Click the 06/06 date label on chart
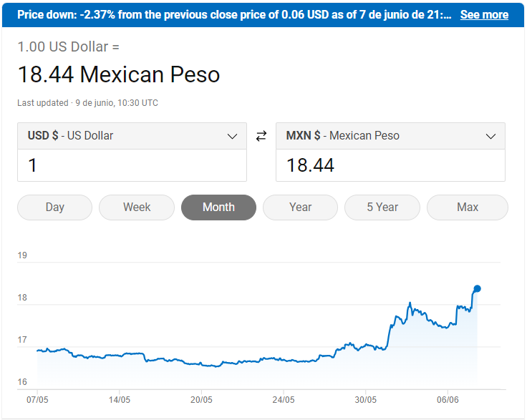The width and height of the screenshot is (527, 420). pyautogui.click(x=448, y=399)
